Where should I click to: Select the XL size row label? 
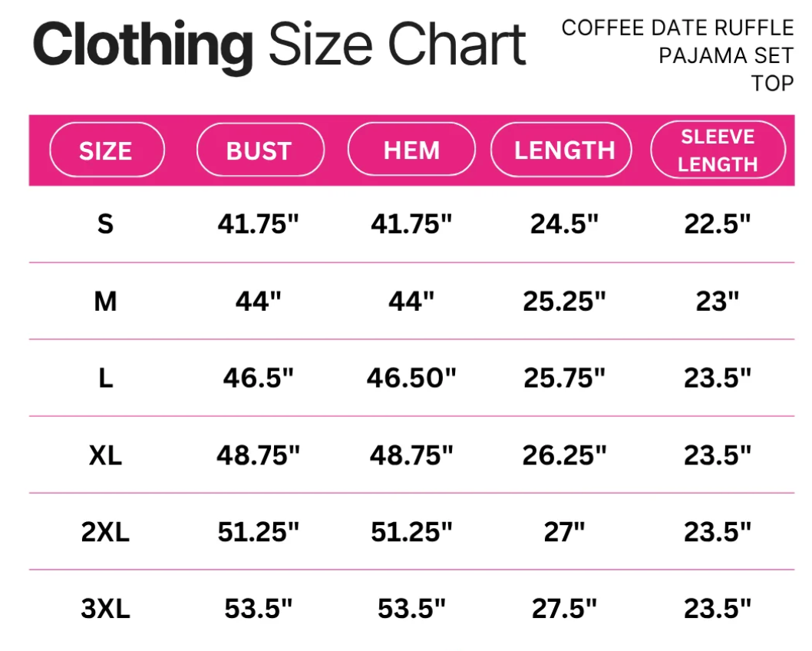tap(106, 455)
